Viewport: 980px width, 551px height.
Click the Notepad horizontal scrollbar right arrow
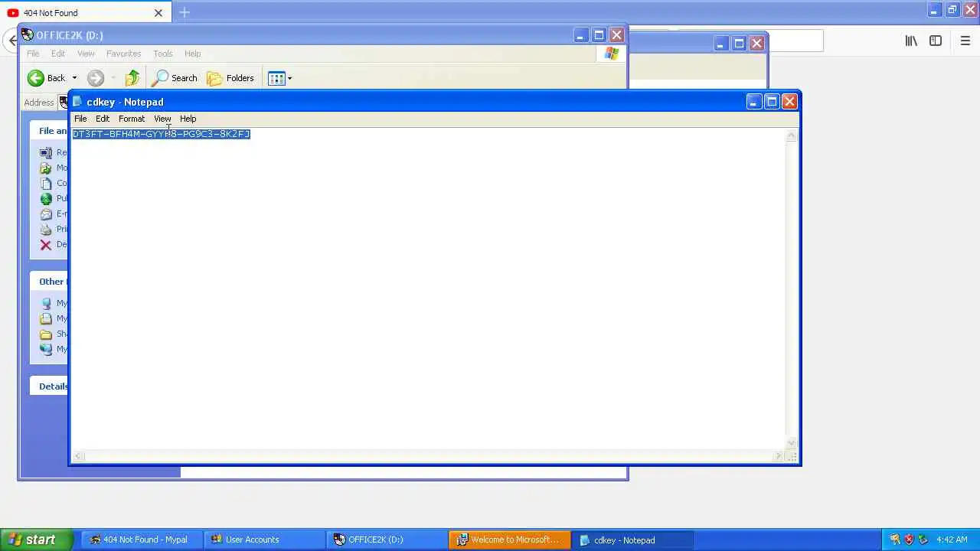[x=779, y=456]
